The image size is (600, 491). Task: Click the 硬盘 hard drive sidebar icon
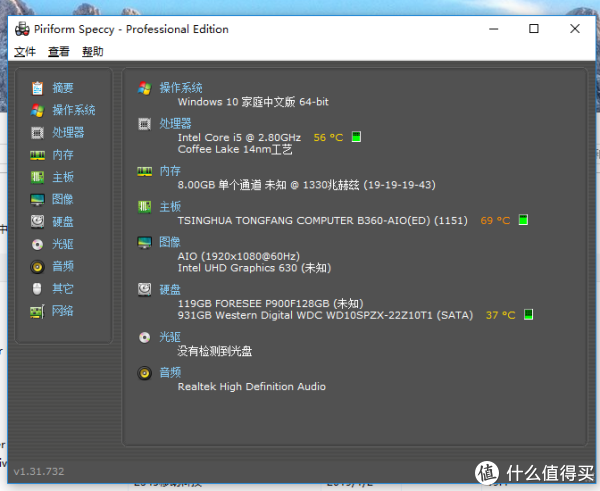pyautogui.click(x=37, y=222)
